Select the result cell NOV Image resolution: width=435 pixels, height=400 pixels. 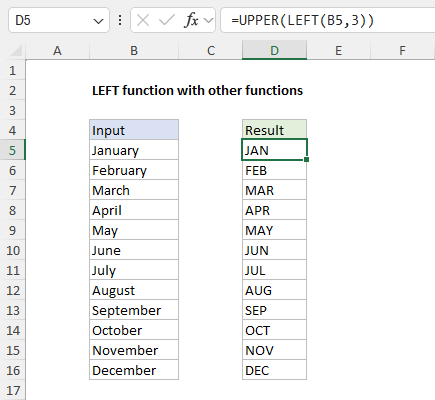tap(274, 350)
